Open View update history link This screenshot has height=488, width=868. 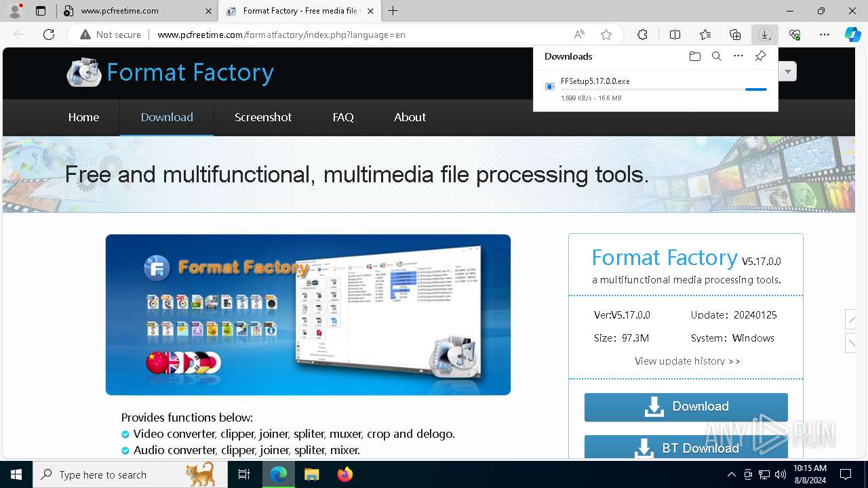(687, 361)
